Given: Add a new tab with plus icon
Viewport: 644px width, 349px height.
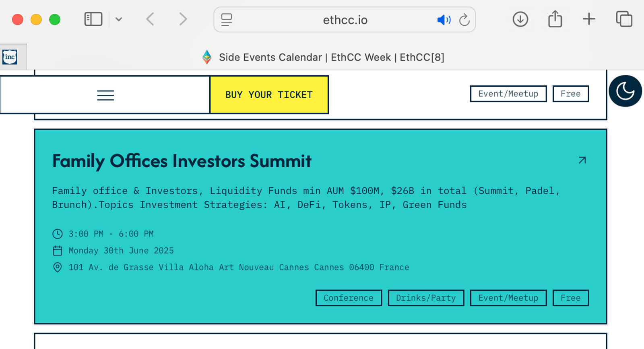Looking at the screenshot, I should [589, 19].
